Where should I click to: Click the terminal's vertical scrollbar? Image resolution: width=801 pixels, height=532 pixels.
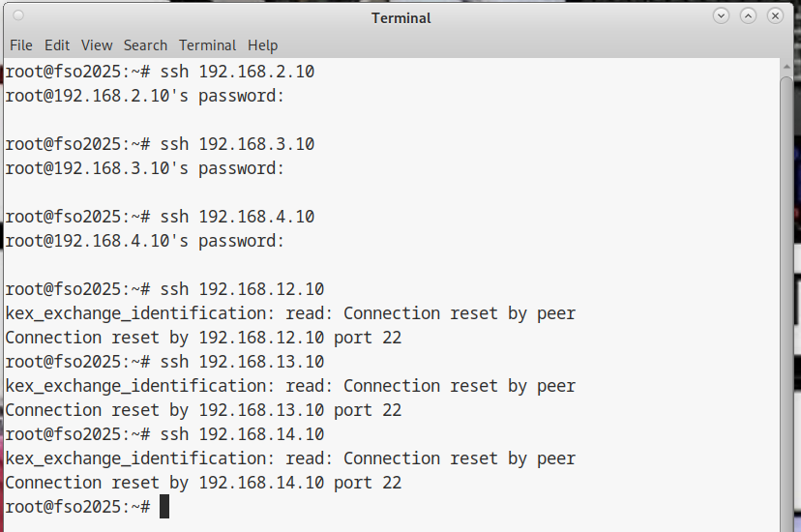[x=788, y=290]
